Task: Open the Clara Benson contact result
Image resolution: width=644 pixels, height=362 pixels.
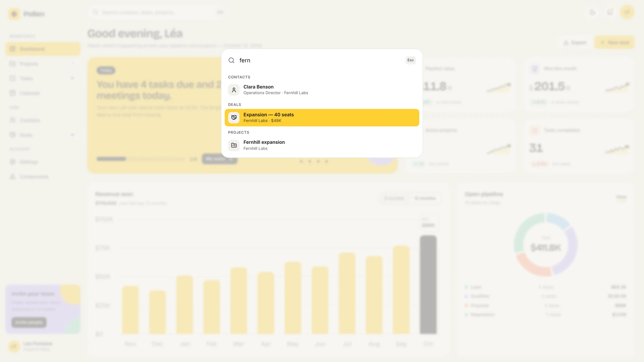Action: (322, 90)
